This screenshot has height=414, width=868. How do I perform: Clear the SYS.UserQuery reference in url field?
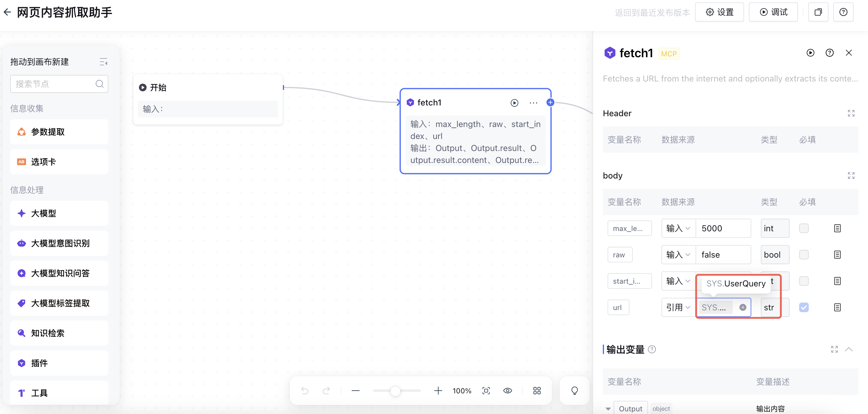(743, 307)
